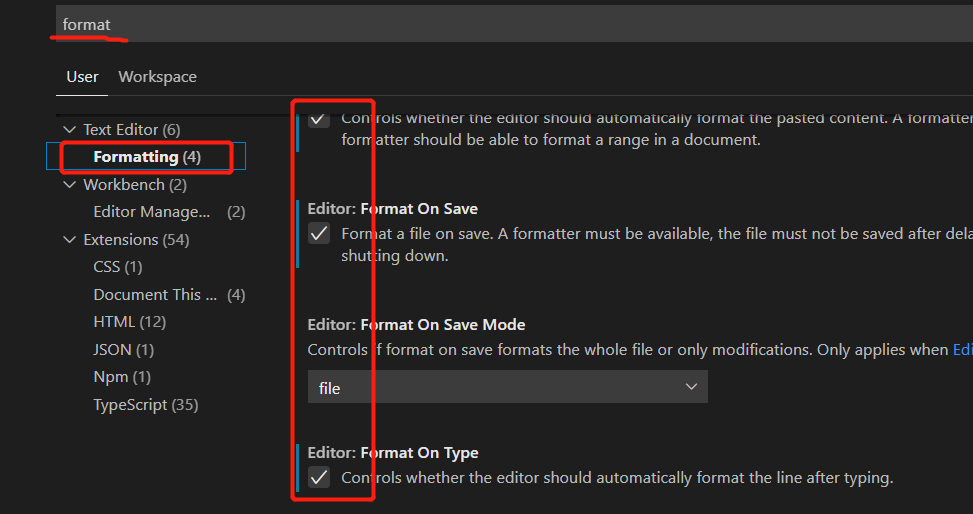Collapse the Workbench tree section
Screen dimensions: 973x514
69,185
